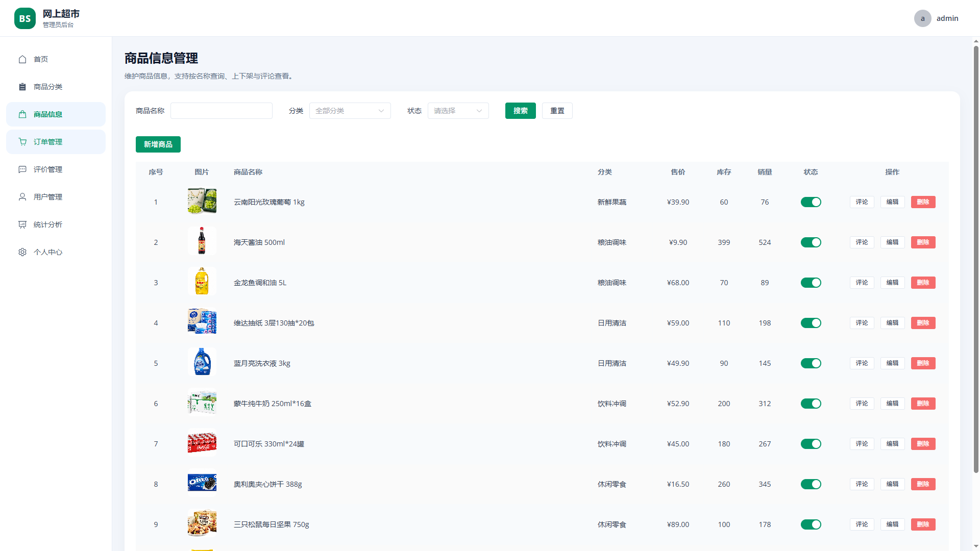980x551 pixels.
Task: Click the admin avatar icon
Action: pyautogui.click(x=923, y=18)
